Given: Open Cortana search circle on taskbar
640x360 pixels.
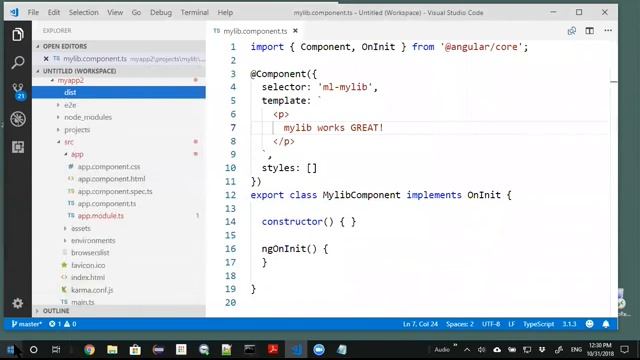Looking at the screenshot, I should [34, 350].
